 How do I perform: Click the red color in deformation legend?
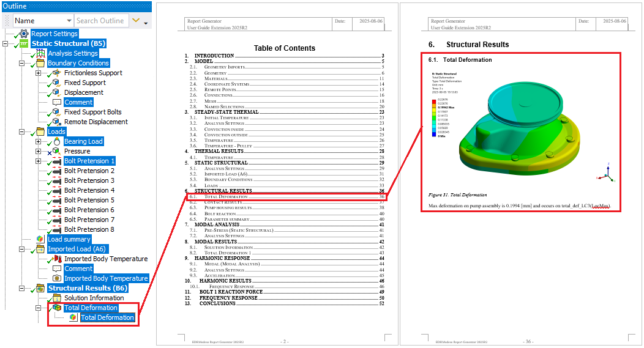[433, 102]
